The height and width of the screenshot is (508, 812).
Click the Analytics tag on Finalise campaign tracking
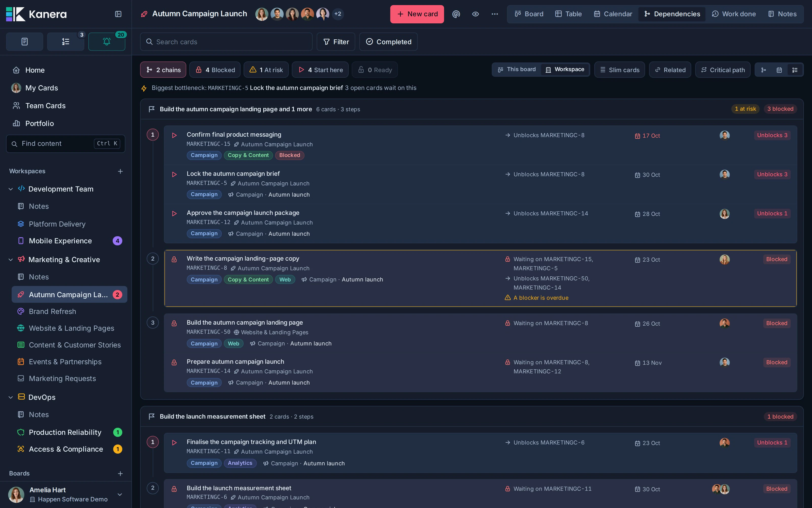[240, 463]
